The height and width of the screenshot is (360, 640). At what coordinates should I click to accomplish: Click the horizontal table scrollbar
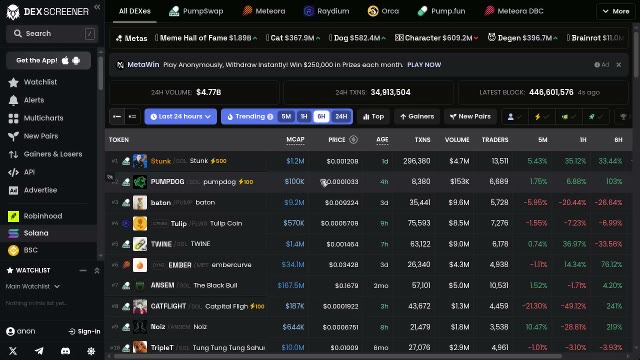pos(338,356)
